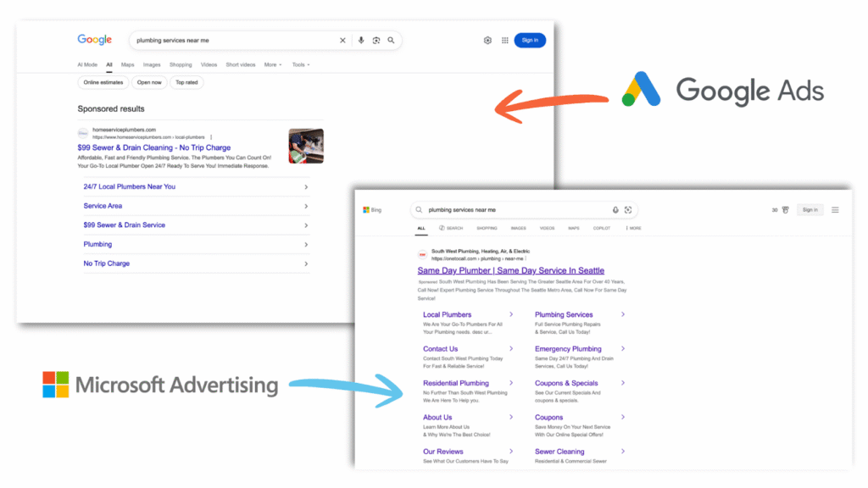Open Google Tools dropdown
Viewport: 868px width, 488px height.
click(x=301, y=64)
